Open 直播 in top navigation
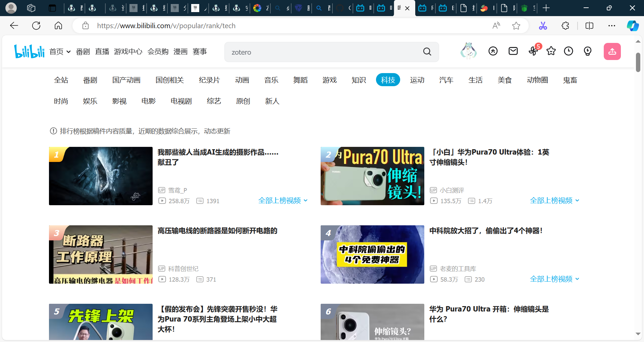The image size is (644, 342). (x=102, y=51)
